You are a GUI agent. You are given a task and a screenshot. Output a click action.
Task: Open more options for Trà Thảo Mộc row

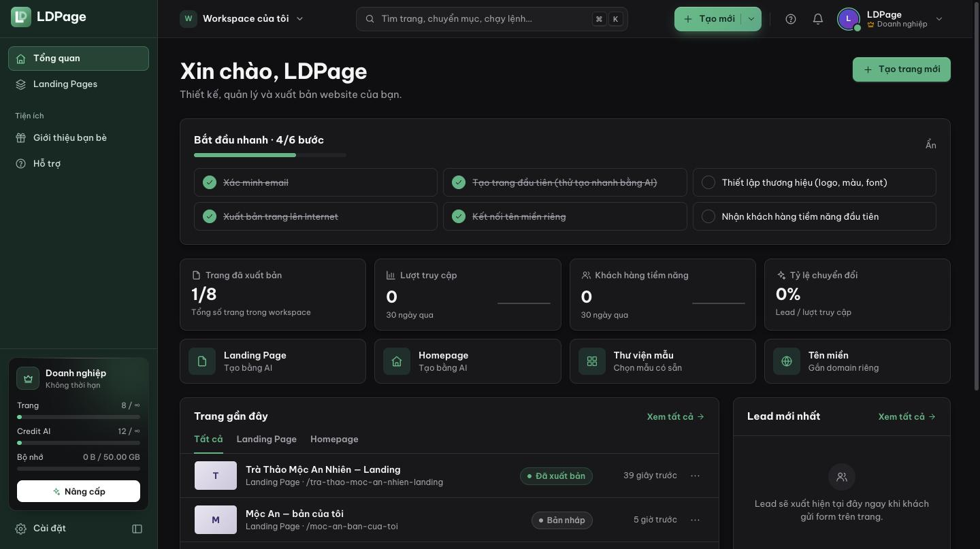tap(695, 476)
